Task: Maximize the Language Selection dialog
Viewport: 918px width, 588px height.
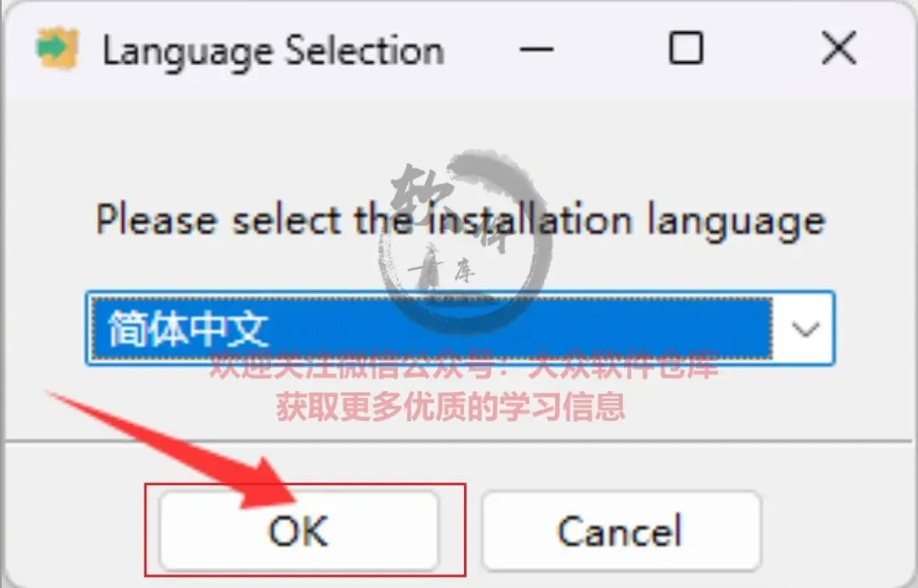Action: point(686,48)
